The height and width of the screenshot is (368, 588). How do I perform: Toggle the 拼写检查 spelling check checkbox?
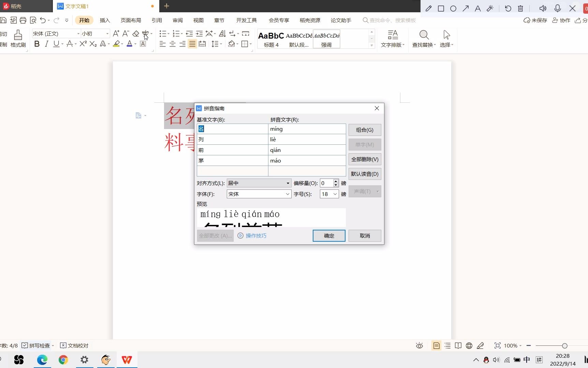click(x=25, y=345)
